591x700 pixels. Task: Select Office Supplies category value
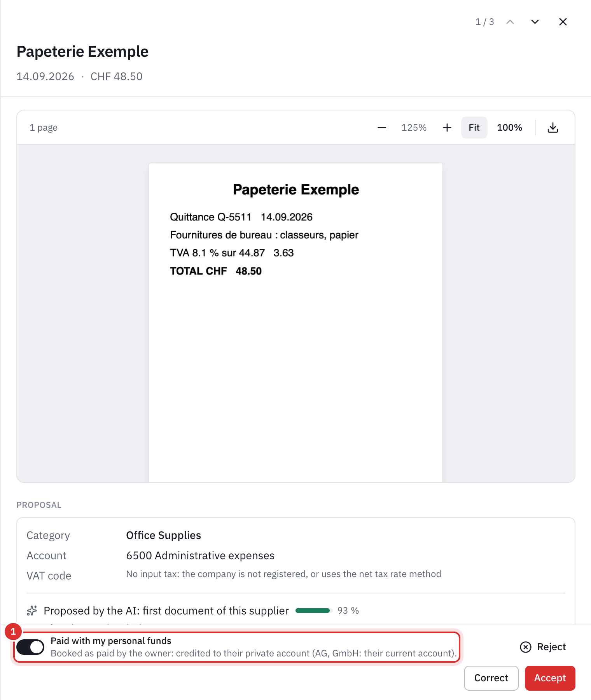coord(163,535)
